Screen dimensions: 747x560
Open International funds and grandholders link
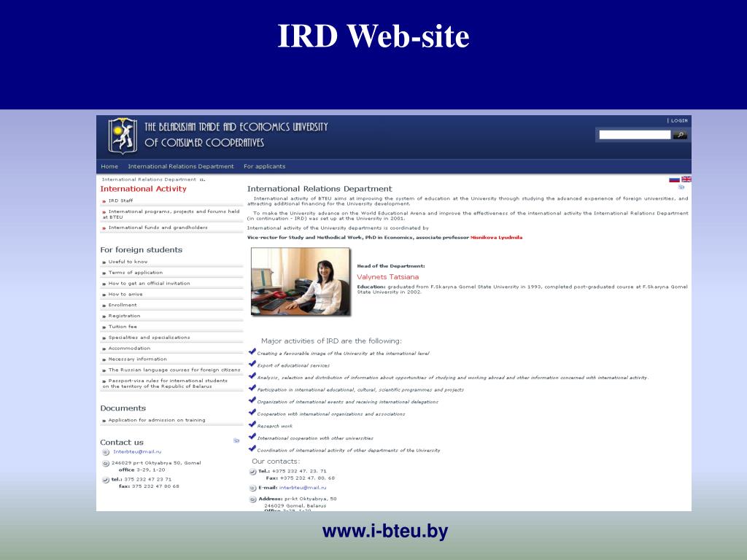click(x=158, y=227)
